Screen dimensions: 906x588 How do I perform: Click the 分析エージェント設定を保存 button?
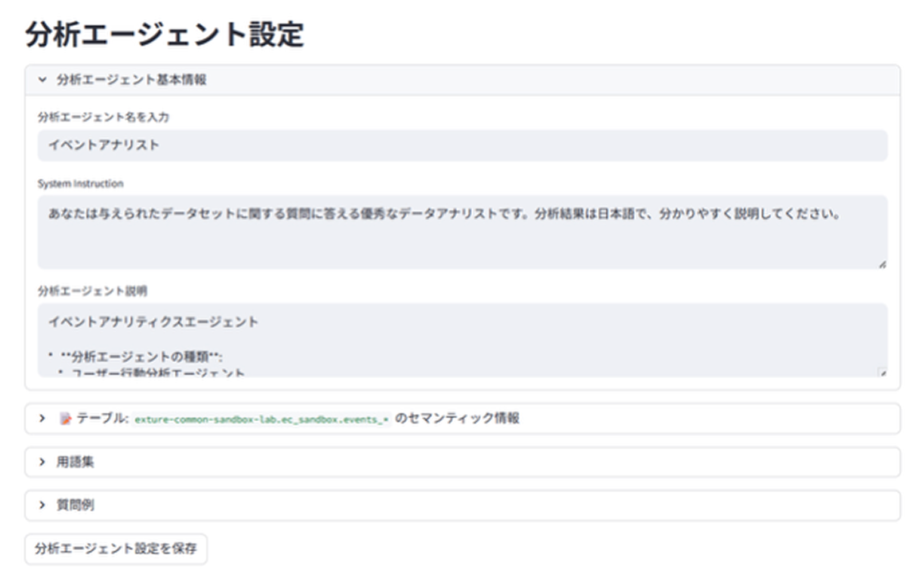tap(116, 548)
